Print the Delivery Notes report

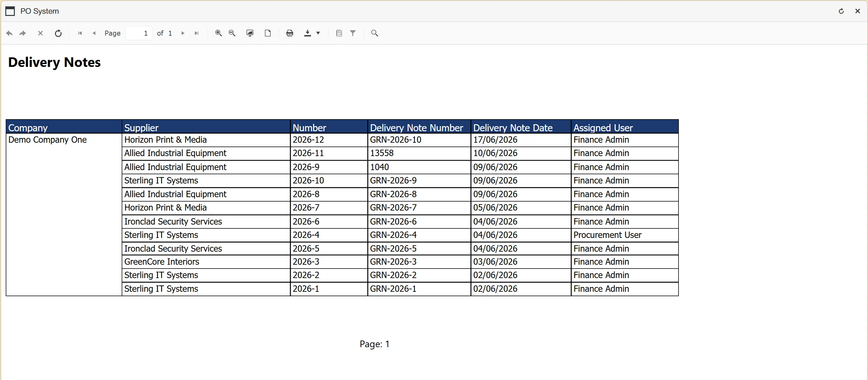(289, 33)
